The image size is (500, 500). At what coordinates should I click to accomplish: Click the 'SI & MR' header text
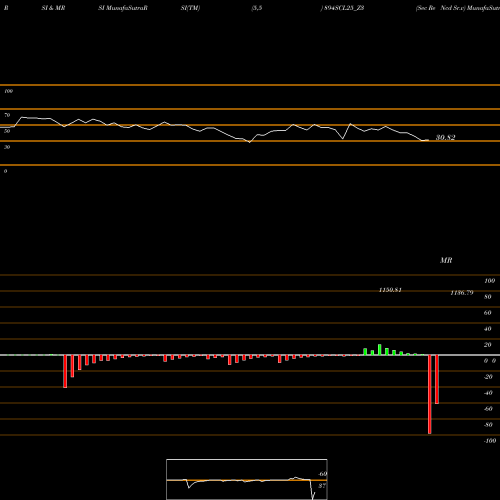point(53,8)
